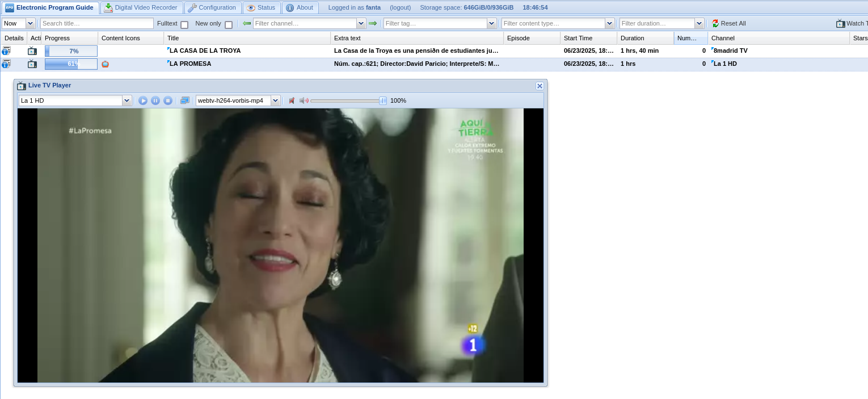Pause the Live TV Player stream

[155, 100]
